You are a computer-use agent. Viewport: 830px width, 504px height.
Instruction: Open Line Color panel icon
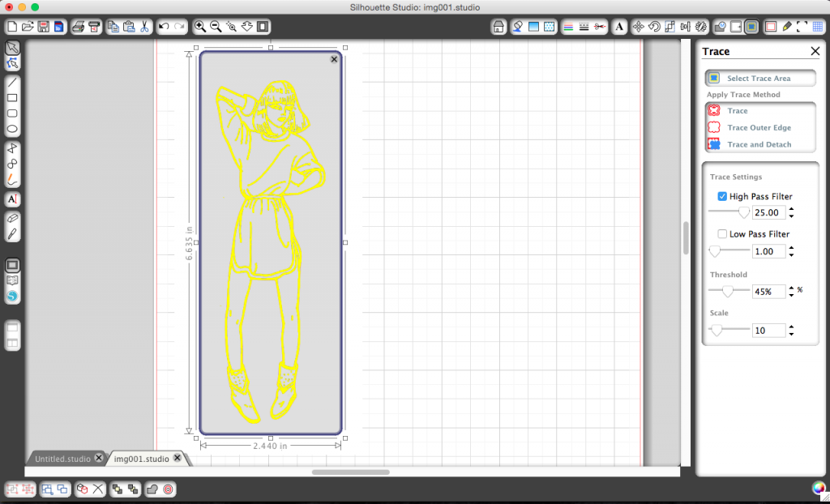568,27
